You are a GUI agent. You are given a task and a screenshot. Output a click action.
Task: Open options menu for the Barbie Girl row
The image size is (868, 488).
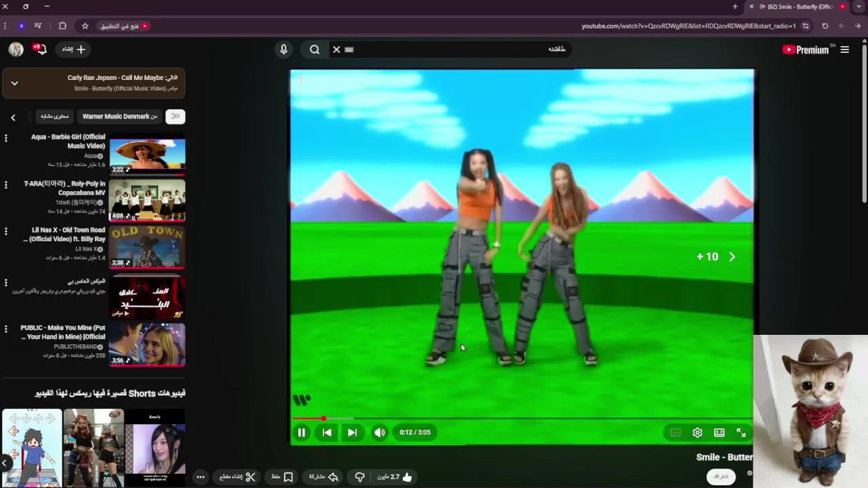pyautogui.click(x=6, y=138)
